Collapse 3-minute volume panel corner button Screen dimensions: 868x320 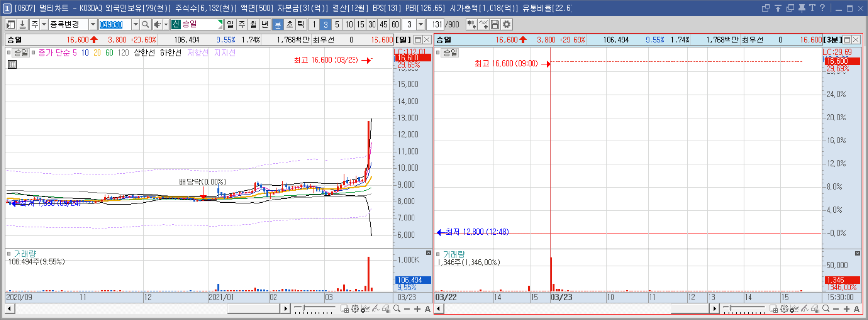[x=857, y=253]
